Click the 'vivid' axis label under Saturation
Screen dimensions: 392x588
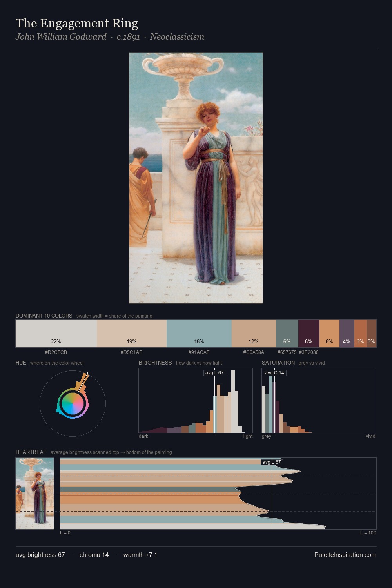(x=370, y=436)
